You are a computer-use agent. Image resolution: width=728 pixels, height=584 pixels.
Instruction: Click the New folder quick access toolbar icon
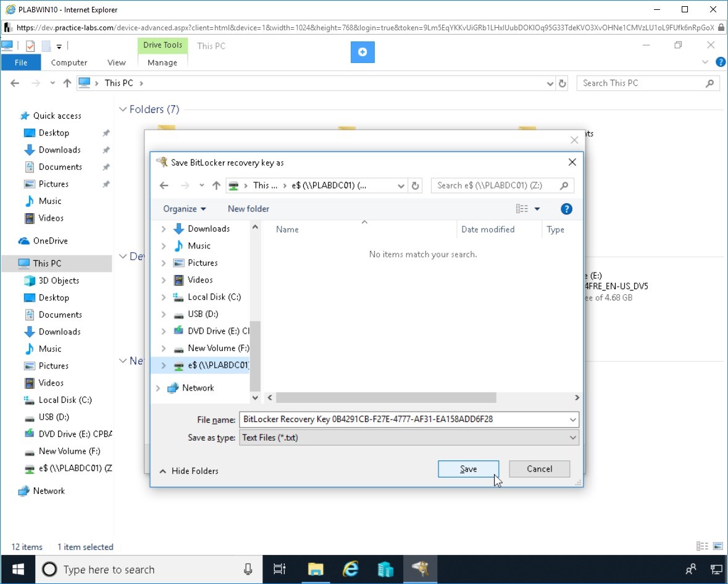(46, 46)
